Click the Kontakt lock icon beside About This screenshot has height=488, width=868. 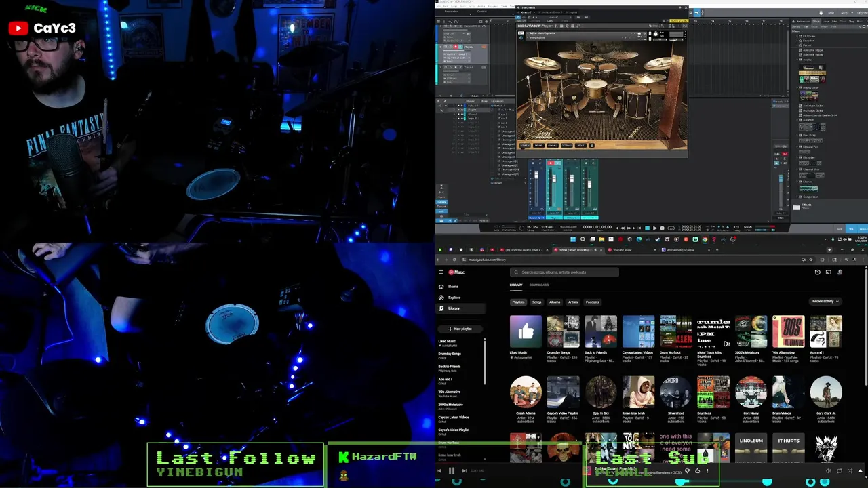(591, 145)
